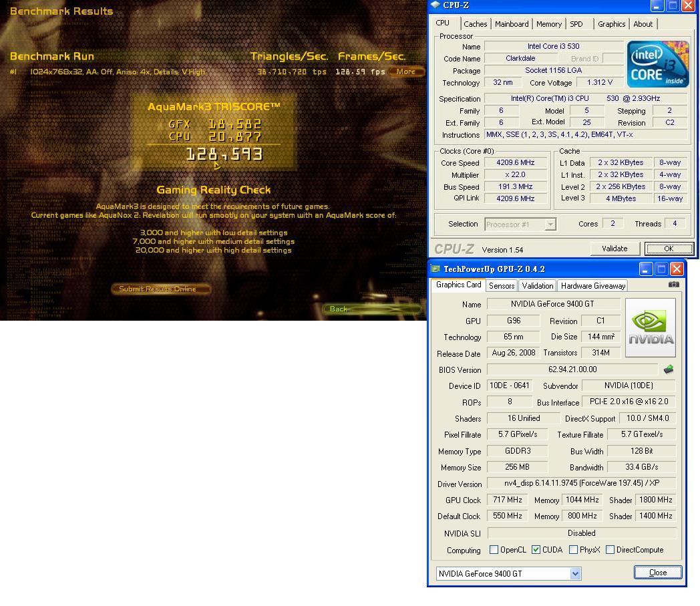Viewport: 700px width, 606px height.
Task: Click the Close button in GPU-Z
Action: 658,573
